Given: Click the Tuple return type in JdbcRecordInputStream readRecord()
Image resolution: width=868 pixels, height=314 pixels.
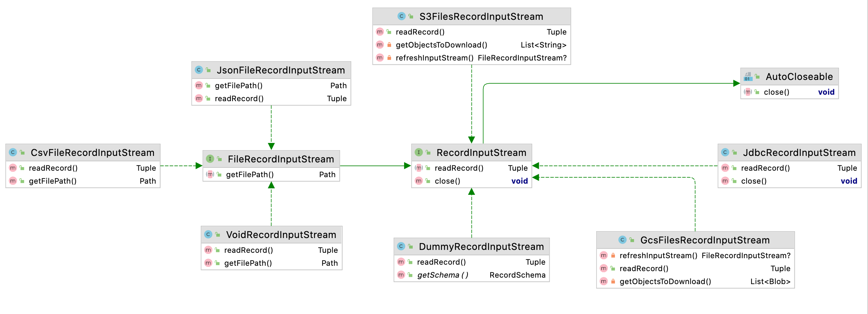Looking at the screenshot, I should pos(847,168).
